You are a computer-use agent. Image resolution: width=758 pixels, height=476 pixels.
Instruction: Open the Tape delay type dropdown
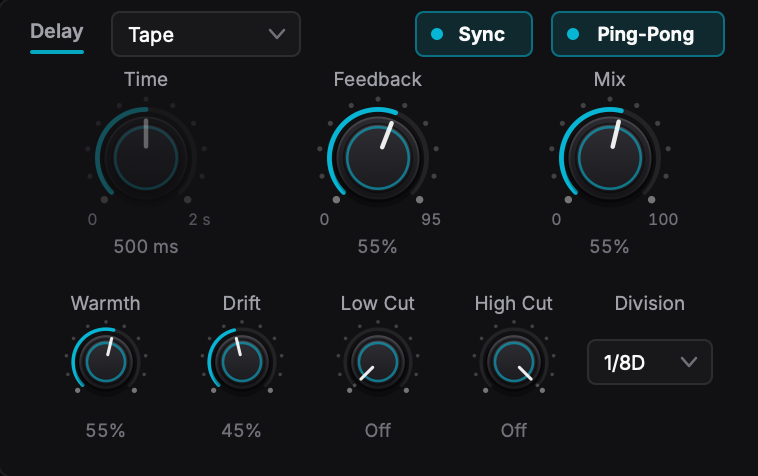(206, 34)
